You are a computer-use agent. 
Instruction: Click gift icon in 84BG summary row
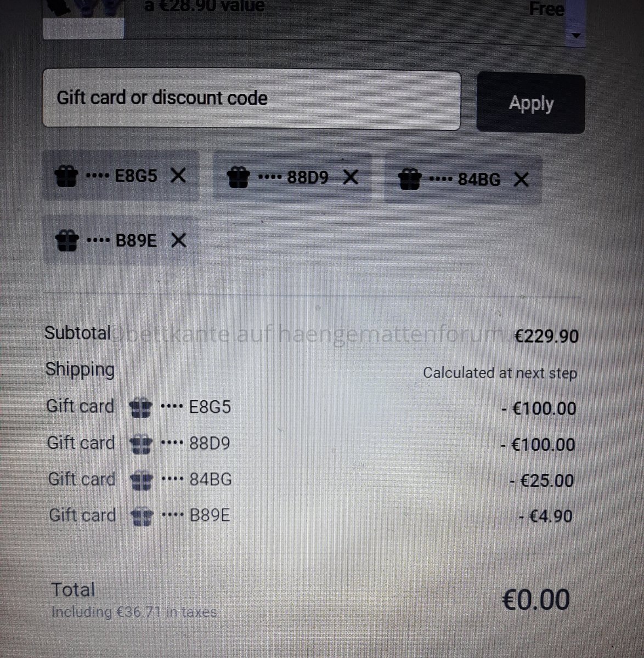coord(142,480)
